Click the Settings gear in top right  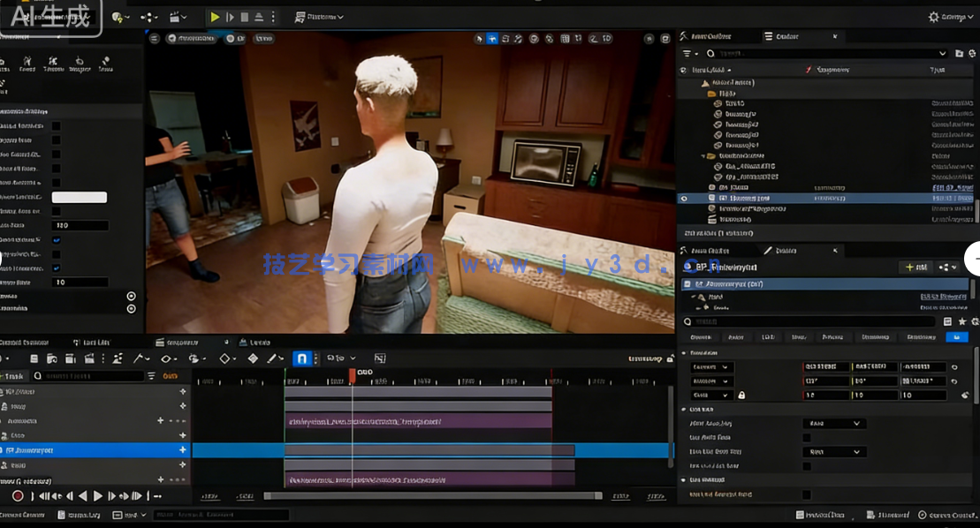(934, 17)
